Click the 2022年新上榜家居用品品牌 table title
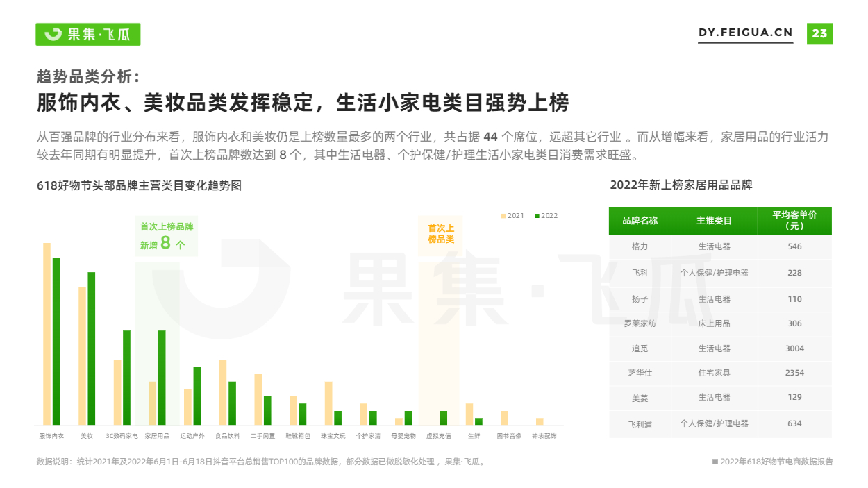The height and width of the screenshot is (488, 868). click(x=681, y=185)
